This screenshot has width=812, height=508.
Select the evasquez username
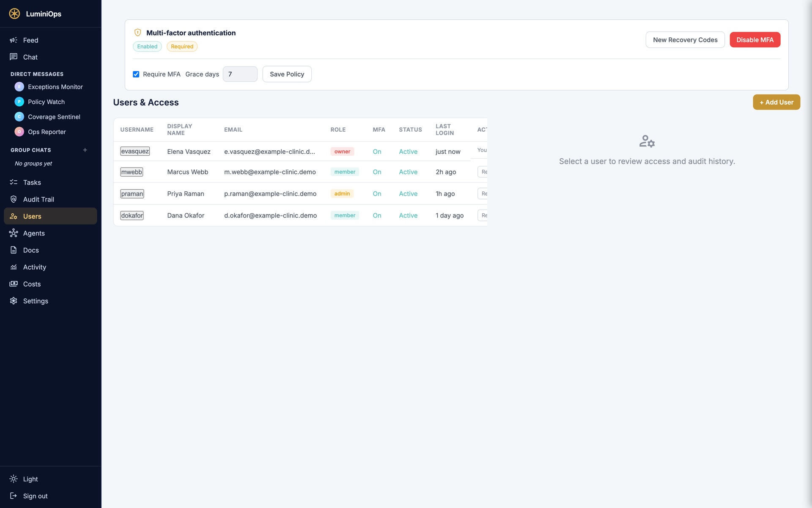[x=135, y=151]
